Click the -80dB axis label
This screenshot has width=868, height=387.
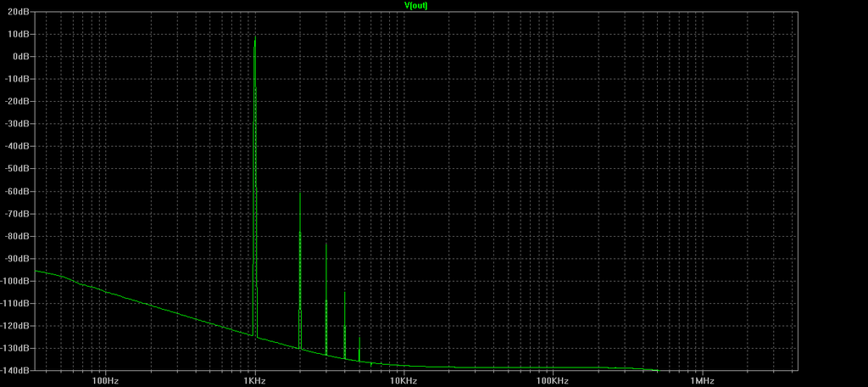click(18, 236)
